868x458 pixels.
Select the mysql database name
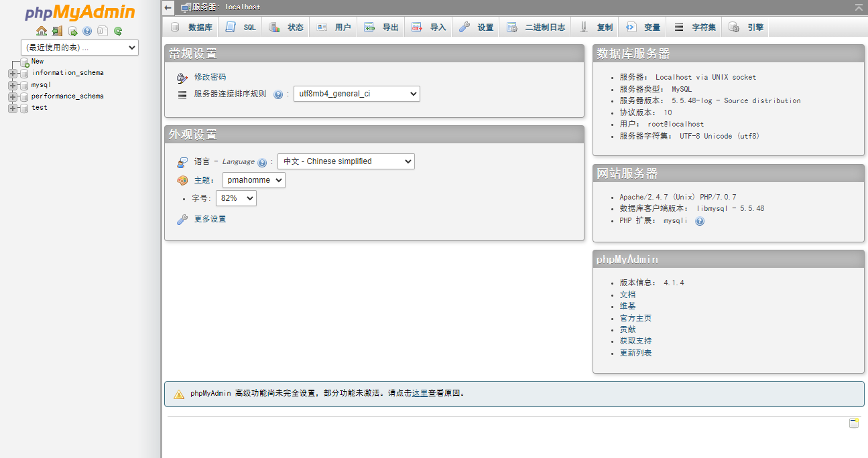point(42,85)
